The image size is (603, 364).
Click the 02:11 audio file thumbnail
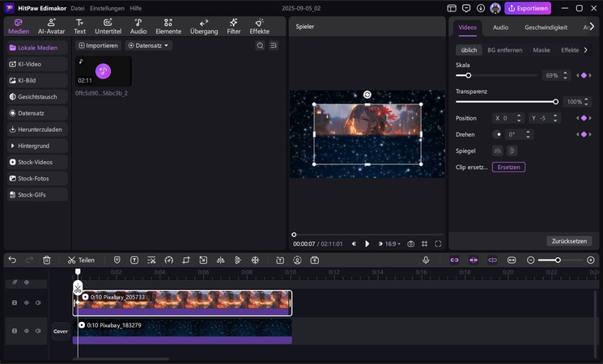[x=103, y=71]
